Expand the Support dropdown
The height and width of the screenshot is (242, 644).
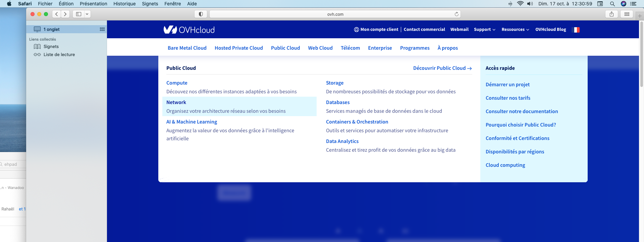[x=484, y=30]
